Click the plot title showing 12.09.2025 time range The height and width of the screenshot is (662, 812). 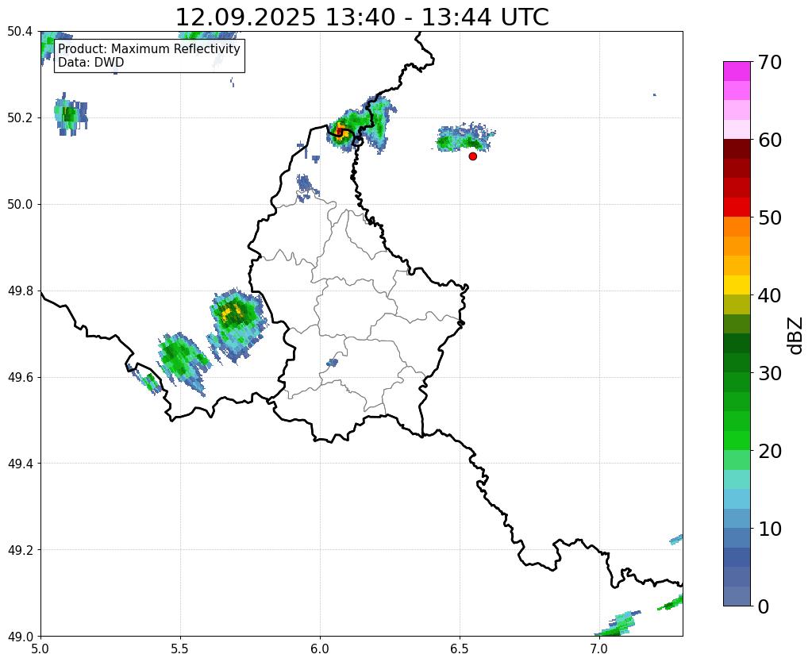[x=362, y=17]
